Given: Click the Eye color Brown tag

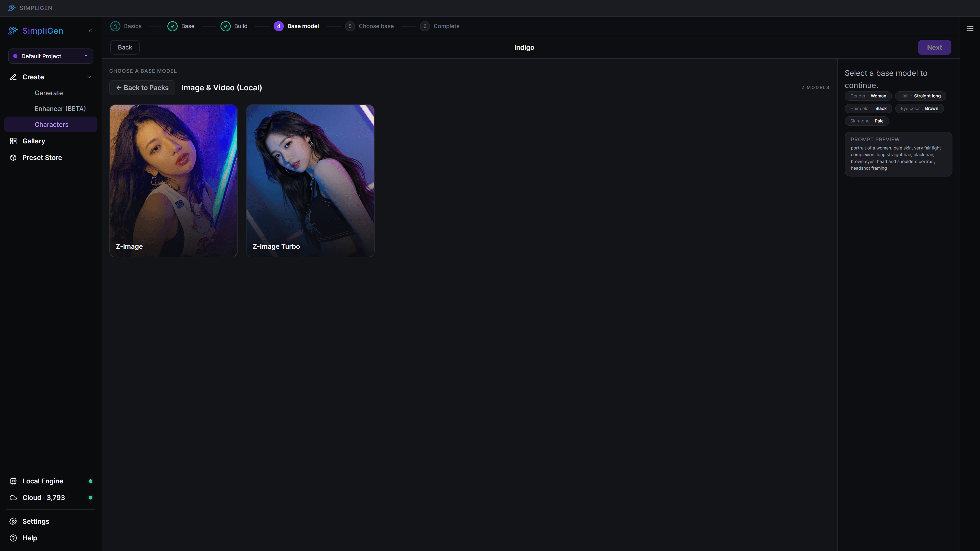Looking at the screenshot, I should [920, 109].
